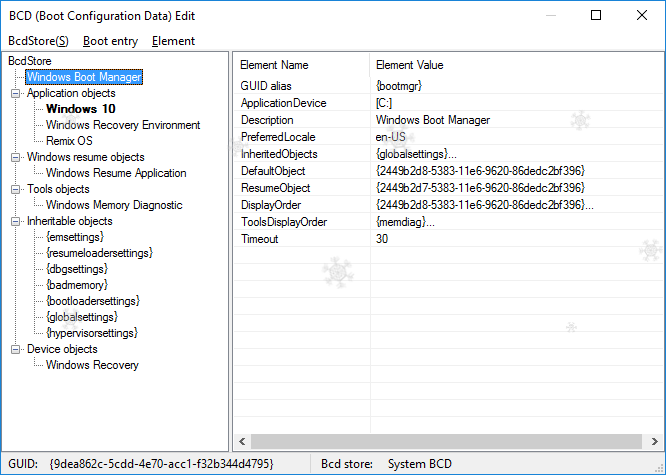Click the Timeout value 30
The width and height of the screenshot is (666, 475).
click(382, 239)
